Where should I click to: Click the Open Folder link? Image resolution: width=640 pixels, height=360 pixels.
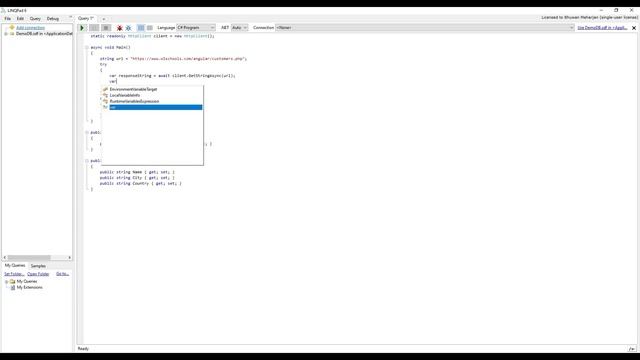38,274
